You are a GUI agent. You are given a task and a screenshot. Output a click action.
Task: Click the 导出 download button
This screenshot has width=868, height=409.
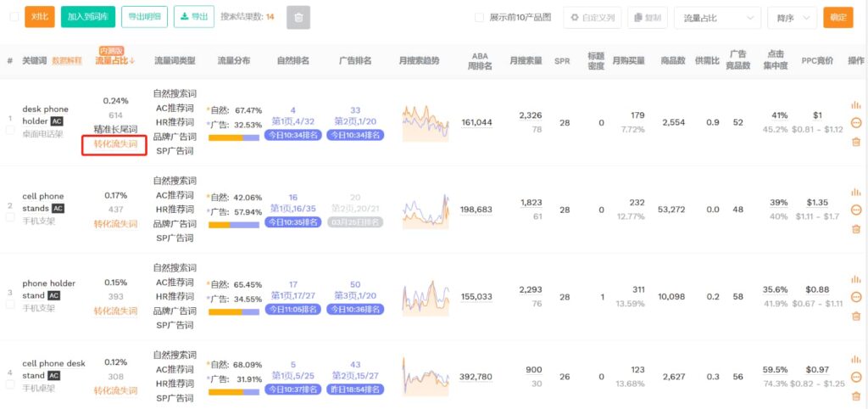pyautogui.click(x=194, y=17)
